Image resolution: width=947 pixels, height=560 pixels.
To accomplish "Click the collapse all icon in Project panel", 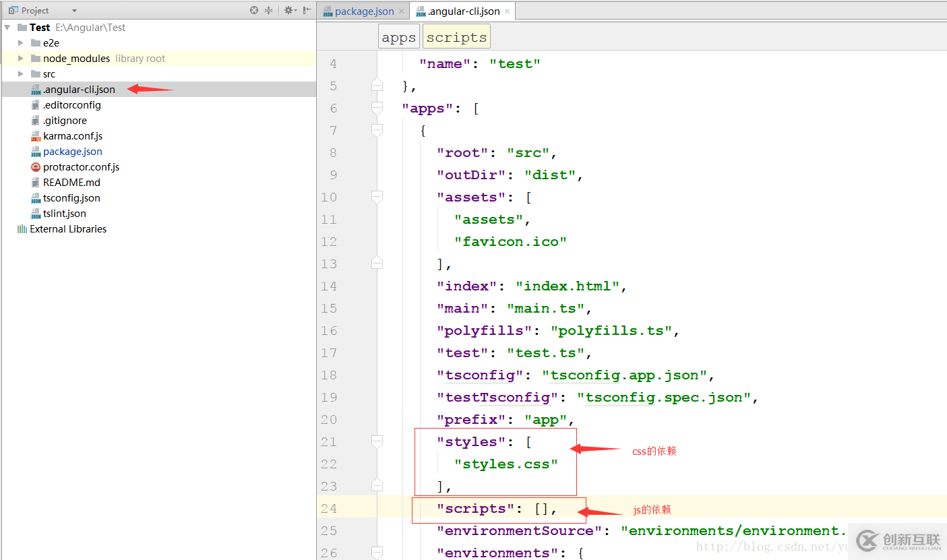I will 268,10.
